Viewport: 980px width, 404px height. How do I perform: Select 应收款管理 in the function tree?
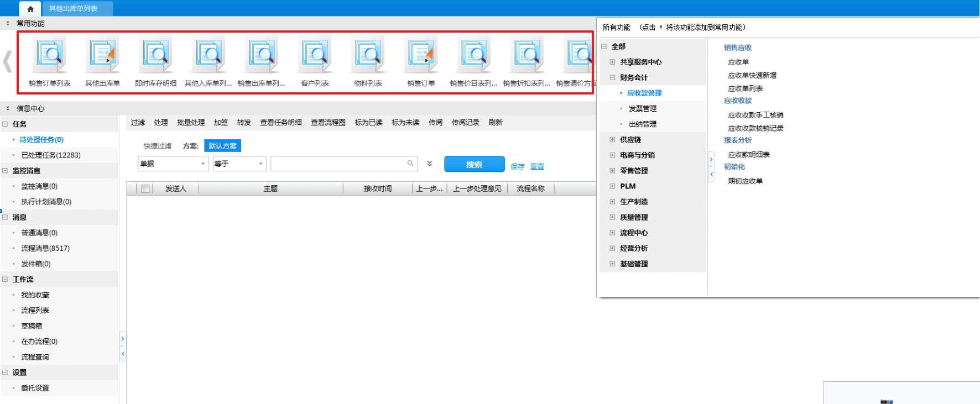pos(644,93)
